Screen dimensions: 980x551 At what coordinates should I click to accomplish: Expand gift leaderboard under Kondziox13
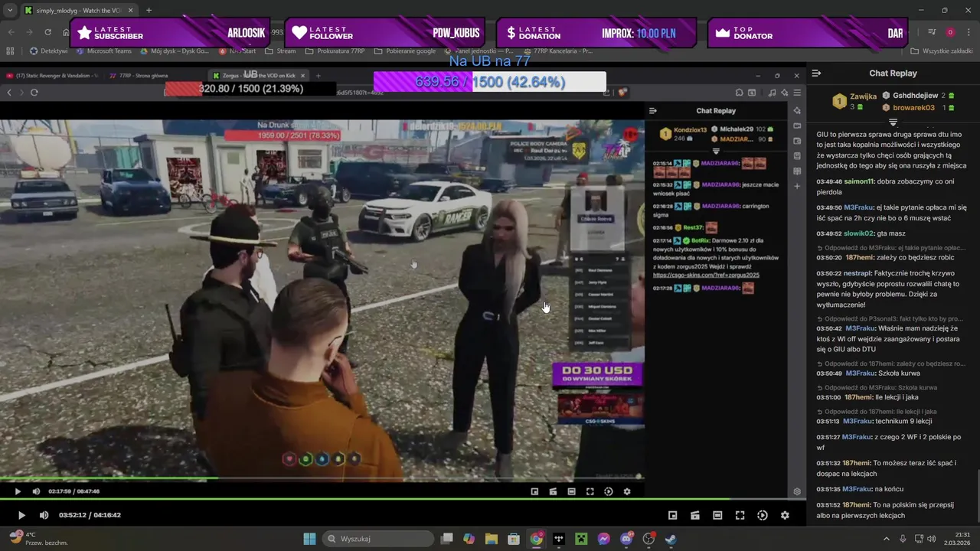coord(716,151)
